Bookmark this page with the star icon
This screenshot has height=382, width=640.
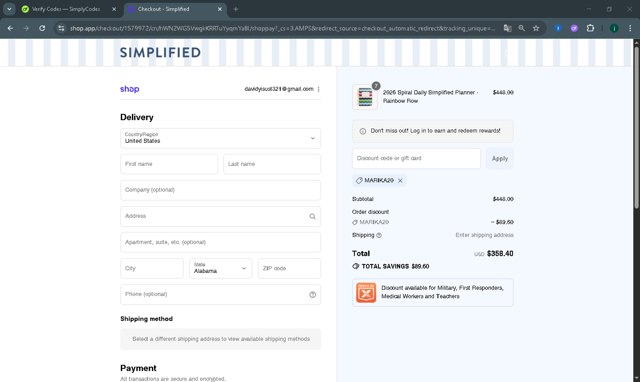click(x=536, y=28)
